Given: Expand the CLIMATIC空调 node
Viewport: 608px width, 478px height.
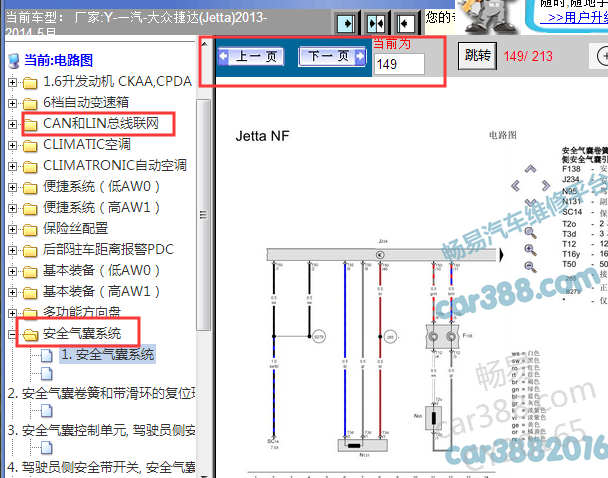Looking at the screenshot, I should (x=12, y=145).
